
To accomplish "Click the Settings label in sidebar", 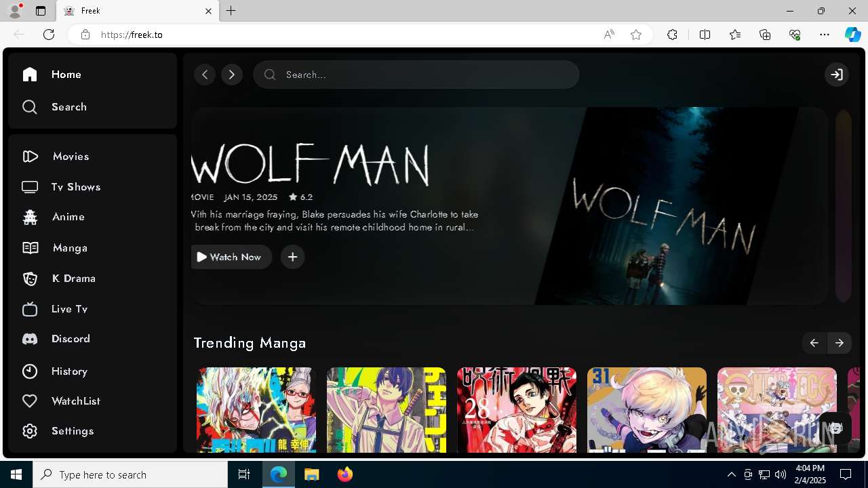I will point(73,431).
